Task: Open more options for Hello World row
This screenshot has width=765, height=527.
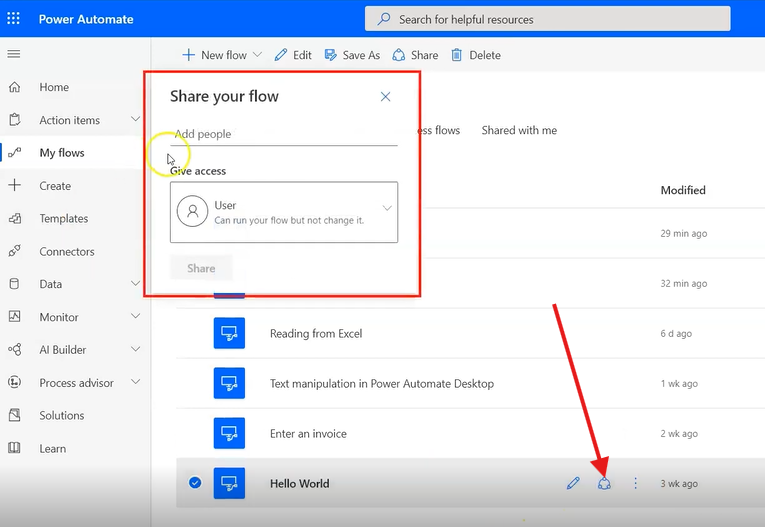Action: pyautogui.click(x=635, y=483)
